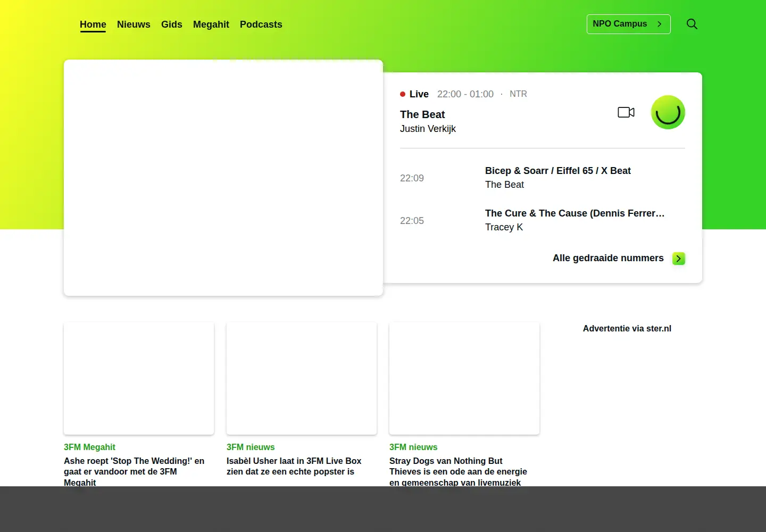Open the NPO Campus button
This screenshot has height=532, width=766.
point(629,24)
